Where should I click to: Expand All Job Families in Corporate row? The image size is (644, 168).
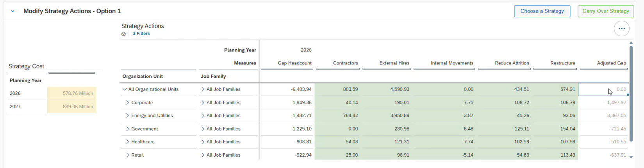tap(203, 103)
